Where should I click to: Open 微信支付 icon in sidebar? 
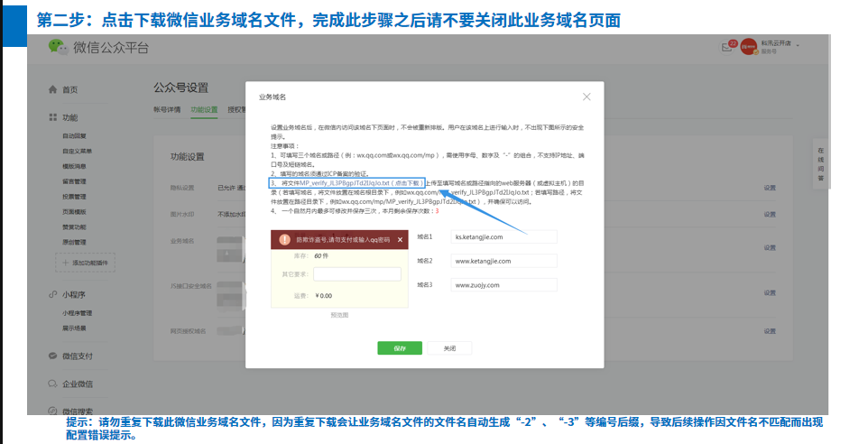(52, 356)
